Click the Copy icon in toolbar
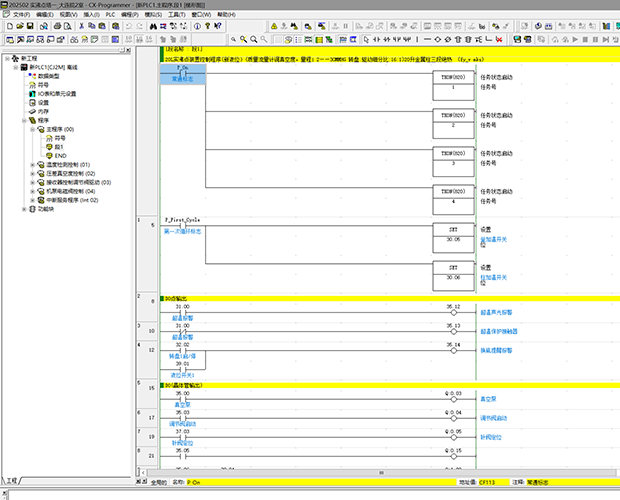This screenshot has width=620, height=500. tap(92, 26)
